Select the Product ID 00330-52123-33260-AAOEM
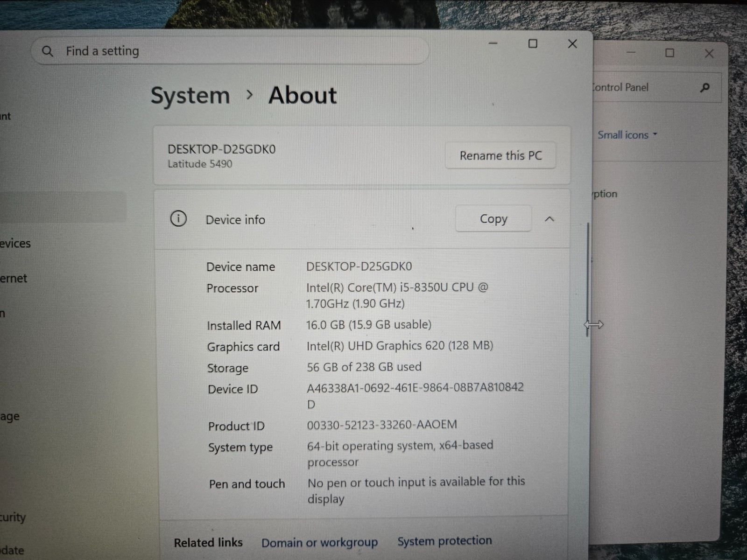 [382, 425]
